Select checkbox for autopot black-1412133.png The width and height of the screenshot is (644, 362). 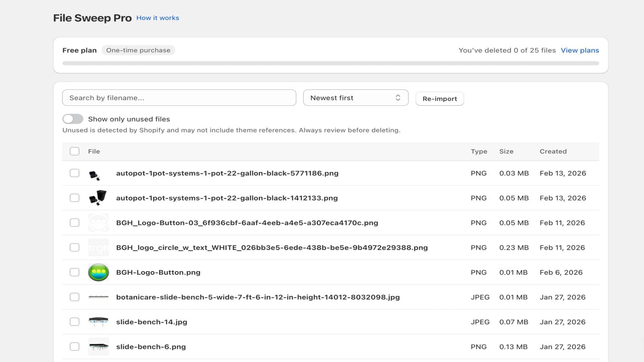(x=74, y=198)
